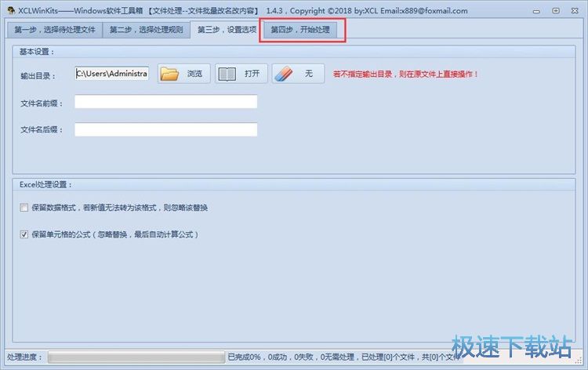Click the red warning text 若不指定输出目录

coord(406,74)
